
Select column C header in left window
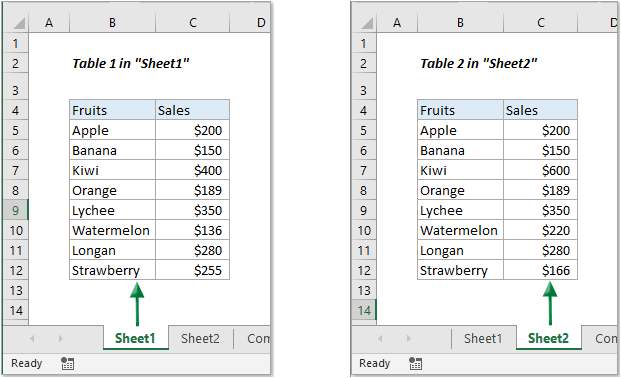pos(192,23)
